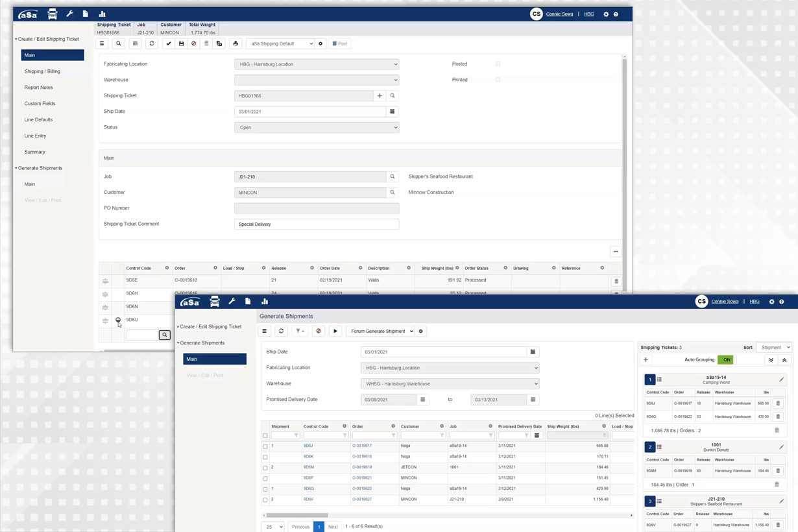Check the row for control code 9D6V
This screenshot has height=532, width=798.
click(x=265, y=500)
